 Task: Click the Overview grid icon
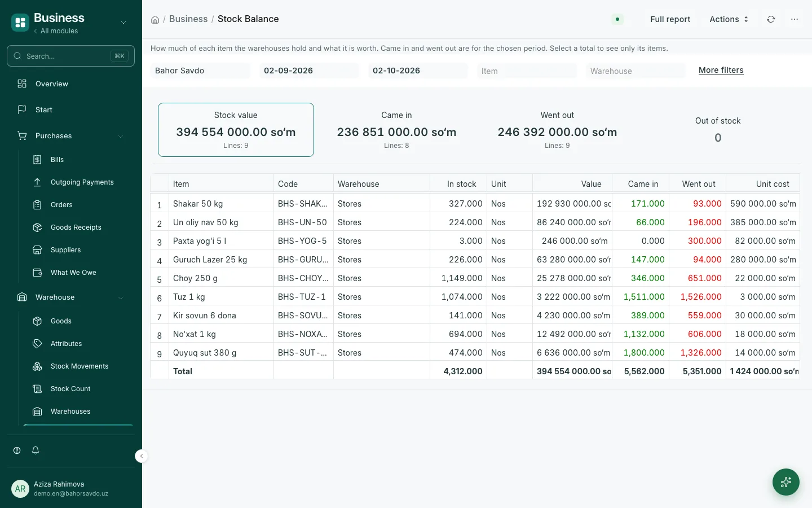[22, 84]
